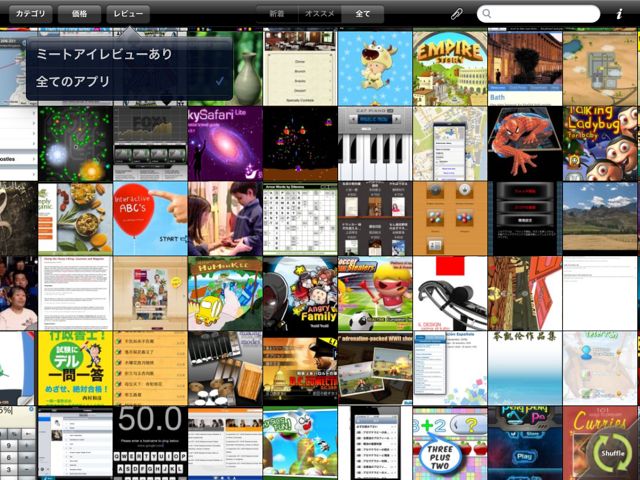Viewport: 640px width, 480px height.
Task: Open the 価格 filter dropdown
Action: pyautogui.click(x=79, y=13)
